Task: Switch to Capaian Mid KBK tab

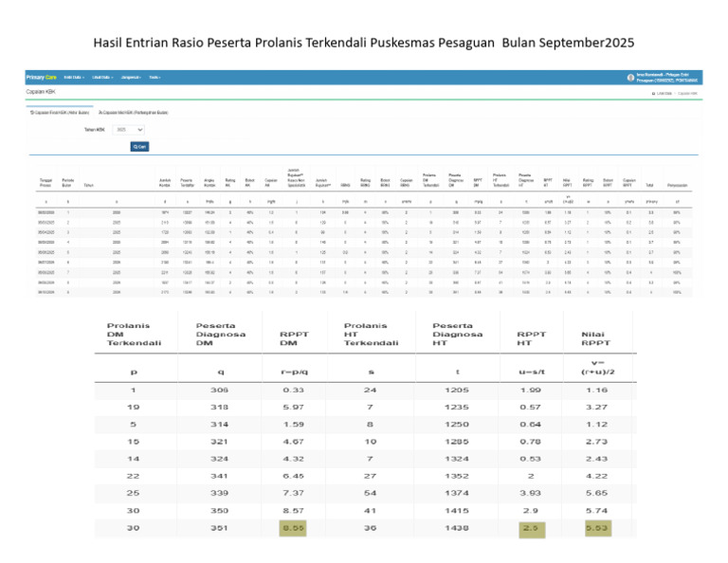Action: click(134, 113)
